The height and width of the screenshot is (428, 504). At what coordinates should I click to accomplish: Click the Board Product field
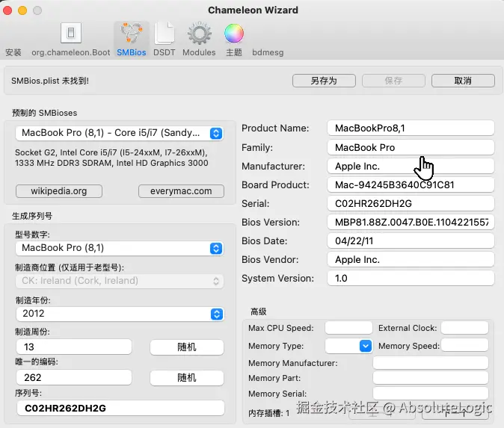pos(411,185)
